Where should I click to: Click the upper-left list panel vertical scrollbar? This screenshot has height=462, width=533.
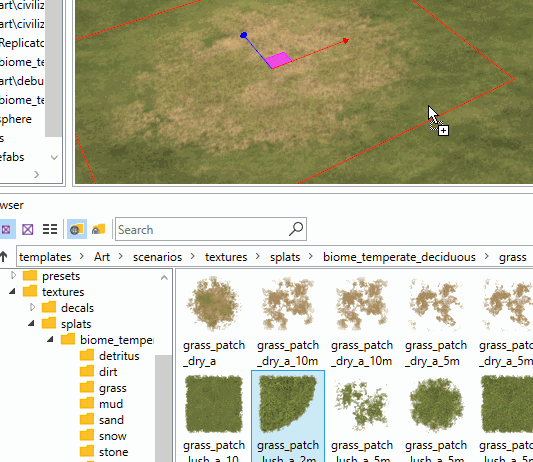(53, 68)
